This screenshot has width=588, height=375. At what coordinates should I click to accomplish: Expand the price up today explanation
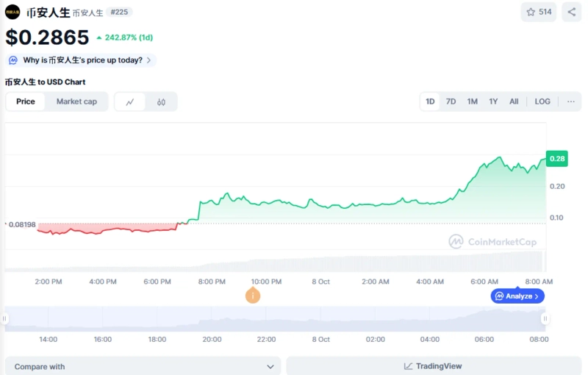tap(149, 60)
